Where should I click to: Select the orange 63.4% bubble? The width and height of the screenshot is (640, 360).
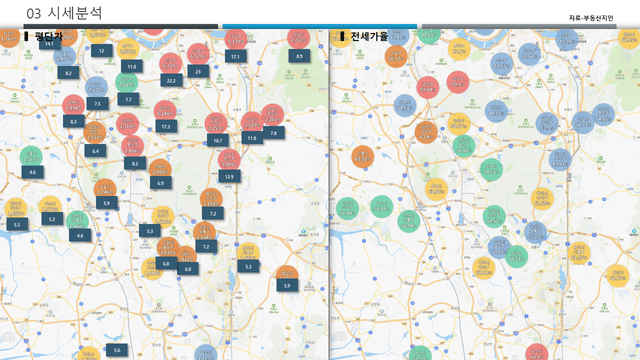[426, 132]
